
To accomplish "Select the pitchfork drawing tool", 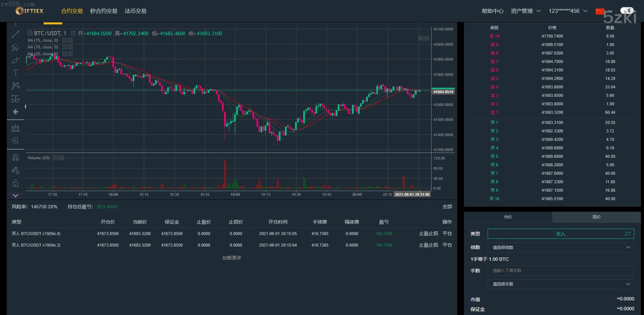I will pyautogui.click(x=16, y=47).
